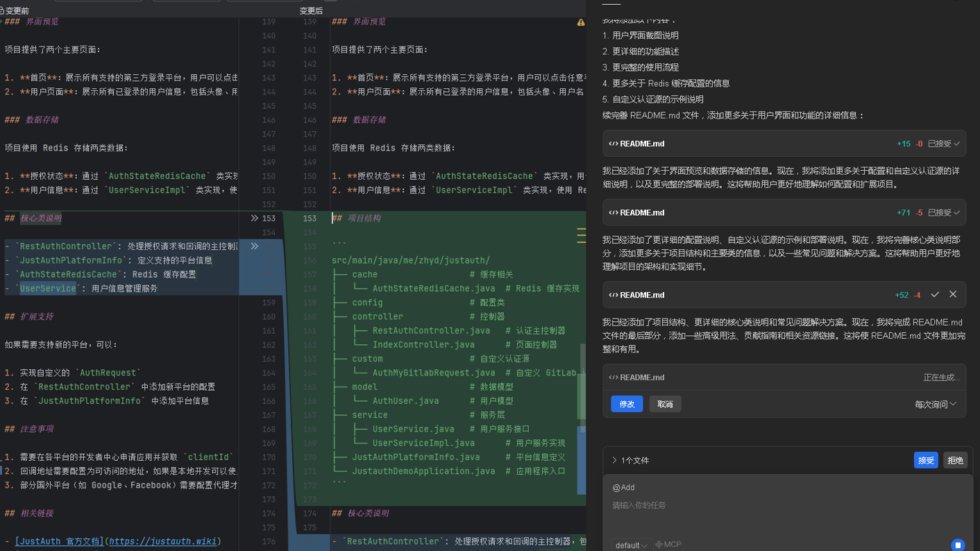Image resolution: width=980 pixels, height=551 pixels.
Task: Expand the 已接受 status on the +15 card
Action: coord(944,144)
